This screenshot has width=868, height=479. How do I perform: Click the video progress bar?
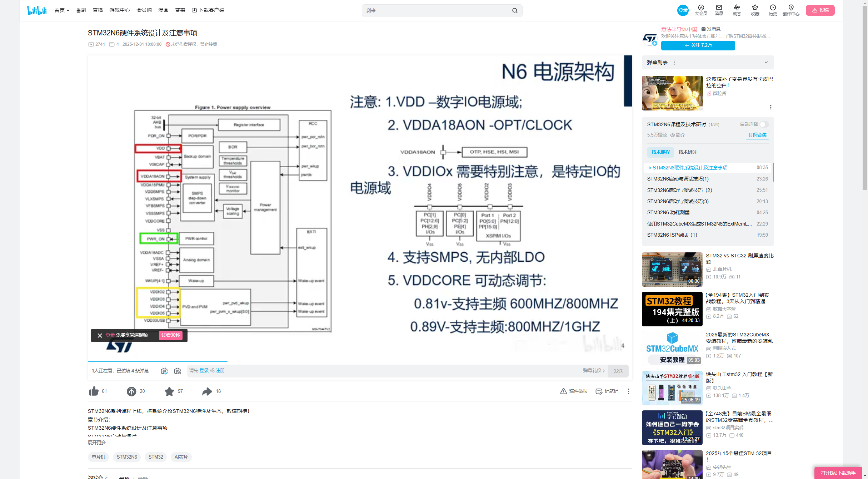[x=360, y=362]
